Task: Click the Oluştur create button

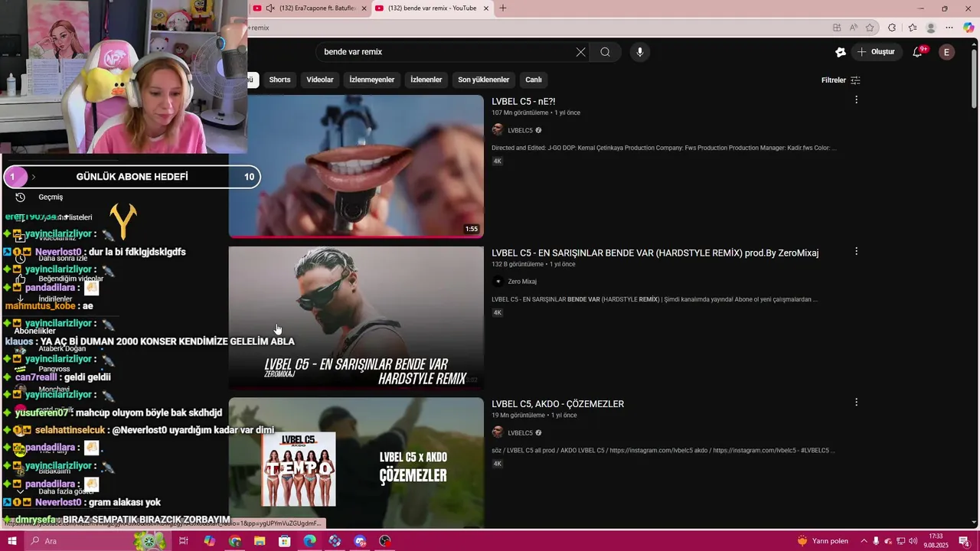Action: [x=876, y=52]
